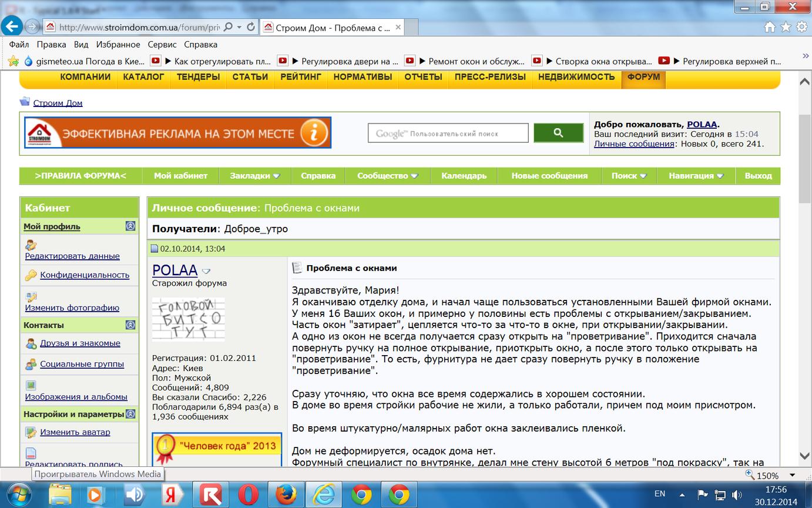812x508 pixels.
Task: Collapse the Контакты section
Action: 130,325
